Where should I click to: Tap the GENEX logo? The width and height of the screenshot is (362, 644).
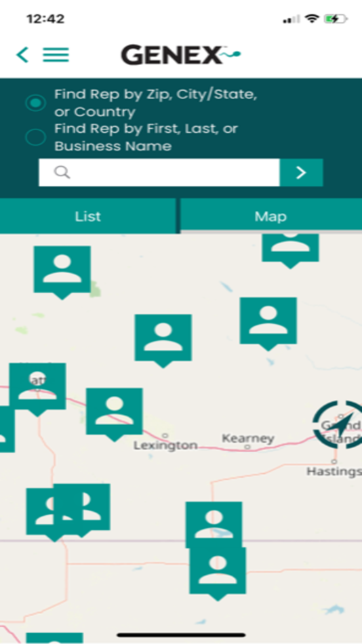click(x=180, y=55)
